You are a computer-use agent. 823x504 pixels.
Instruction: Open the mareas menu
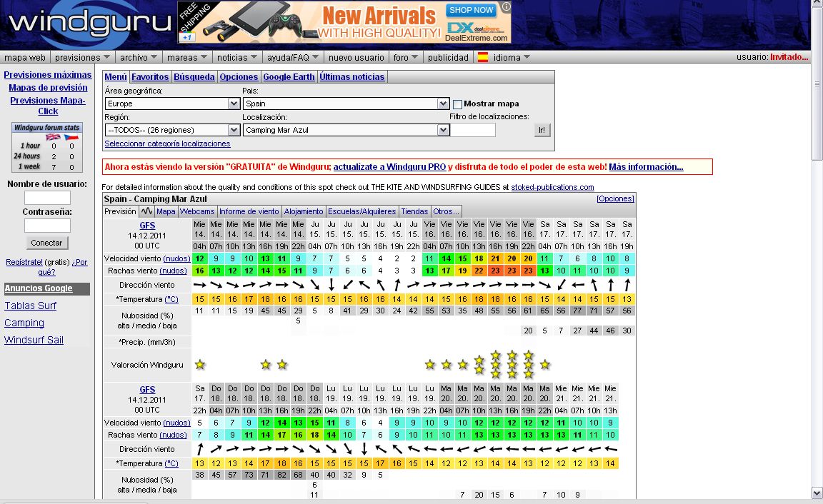[x=187, y=57]
